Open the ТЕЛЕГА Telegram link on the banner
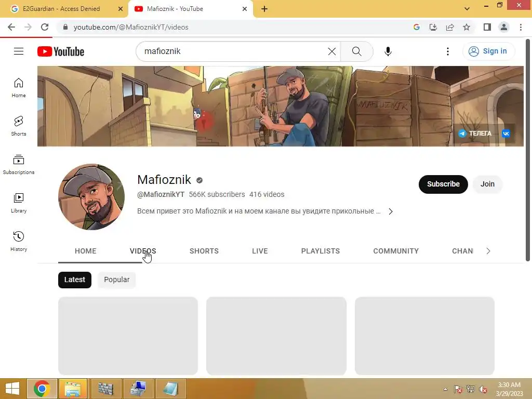The image size is (532, 399). pyautogui.click(x=475, y=134)
